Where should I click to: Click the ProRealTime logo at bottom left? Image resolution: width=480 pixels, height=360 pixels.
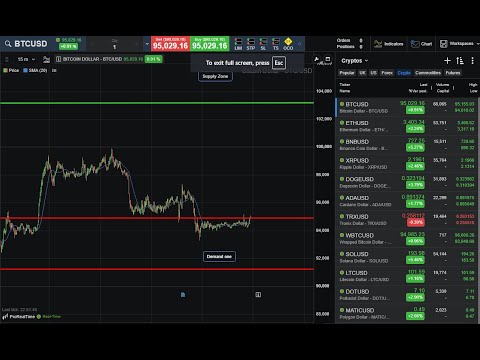[x=19, y=317]
